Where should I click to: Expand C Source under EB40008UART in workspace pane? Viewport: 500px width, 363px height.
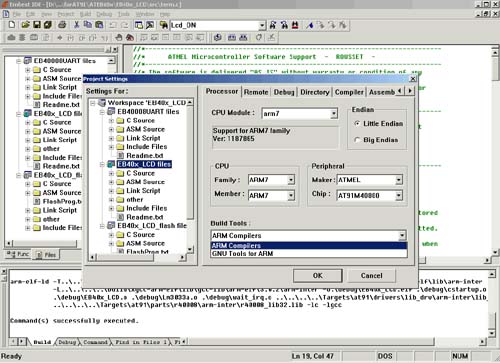28,70
